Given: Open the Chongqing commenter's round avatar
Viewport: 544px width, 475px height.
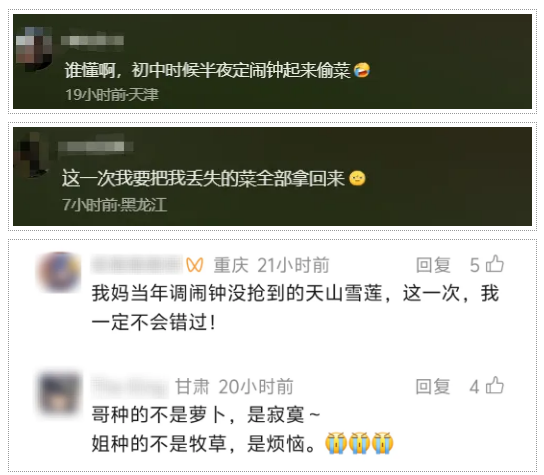Looking at the screenshot, I should pos(59,272).
